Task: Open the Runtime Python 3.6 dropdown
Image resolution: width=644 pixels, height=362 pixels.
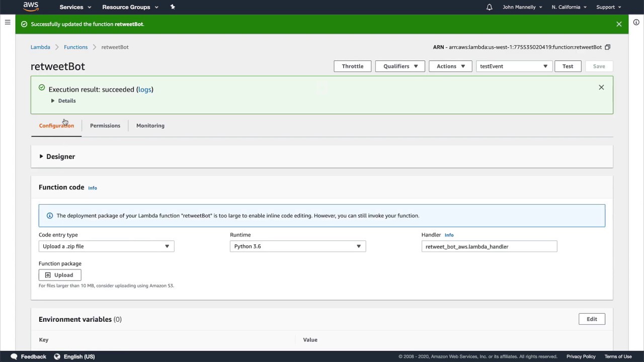Action: tap(298, 246)
